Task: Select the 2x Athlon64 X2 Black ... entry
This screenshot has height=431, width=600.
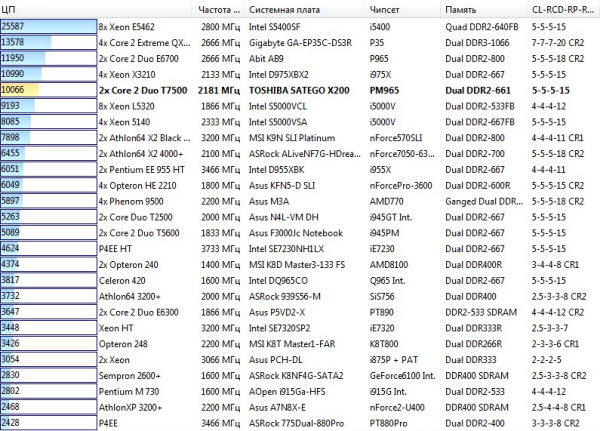Action: (x=144, y=138)
